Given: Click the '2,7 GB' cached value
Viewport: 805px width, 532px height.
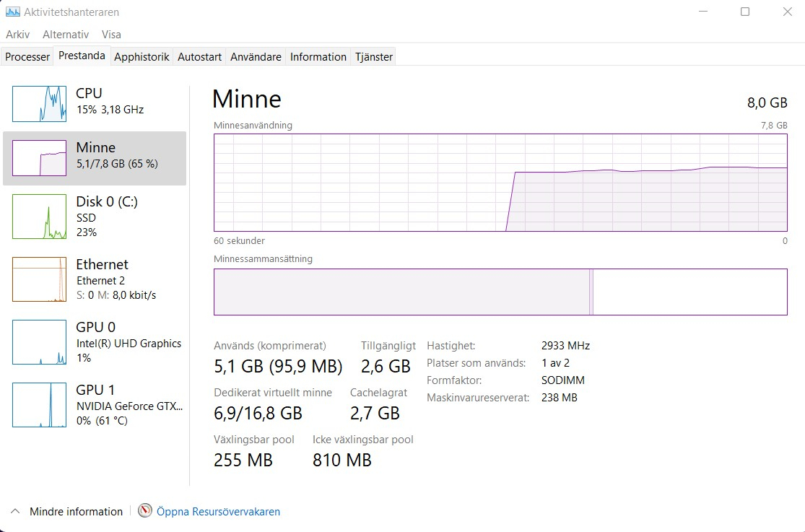Looking at the screenshot, I should 375,413.
